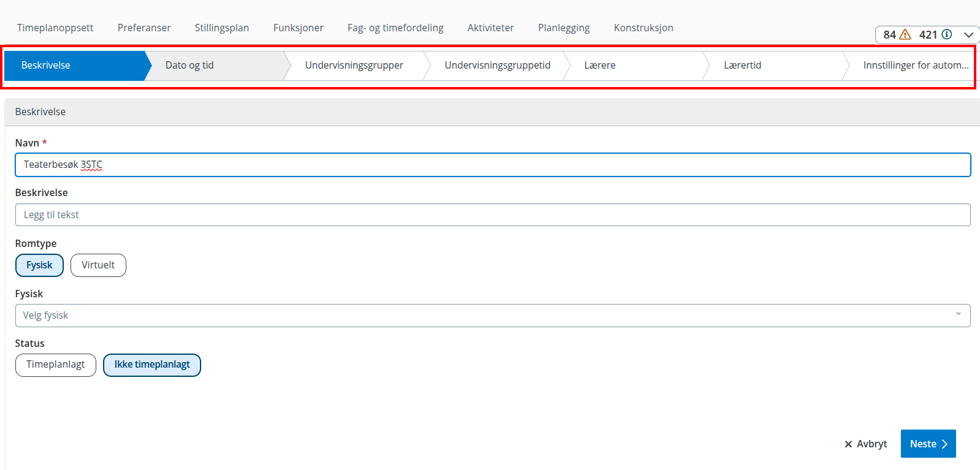980x470 pixels.
Task: Click the warning triangle icon next to 84
Action: pyautogui.click(x=905, y=34)
